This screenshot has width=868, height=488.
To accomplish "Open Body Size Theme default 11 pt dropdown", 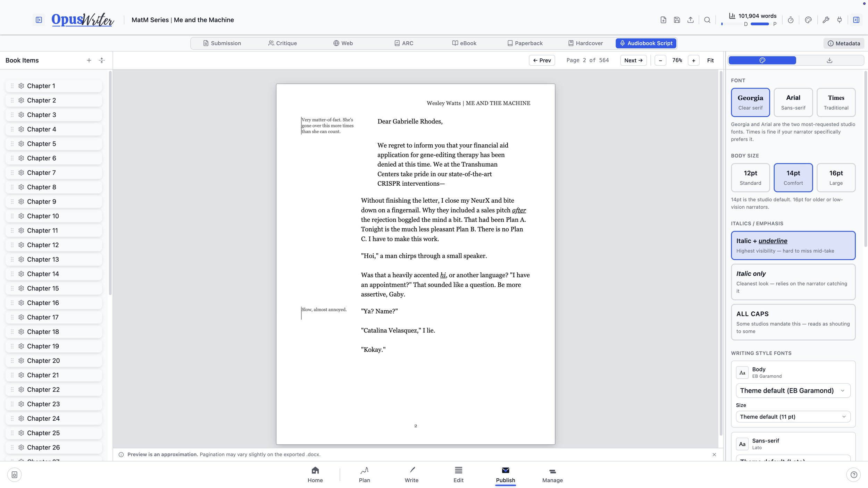I will [793, 417].
